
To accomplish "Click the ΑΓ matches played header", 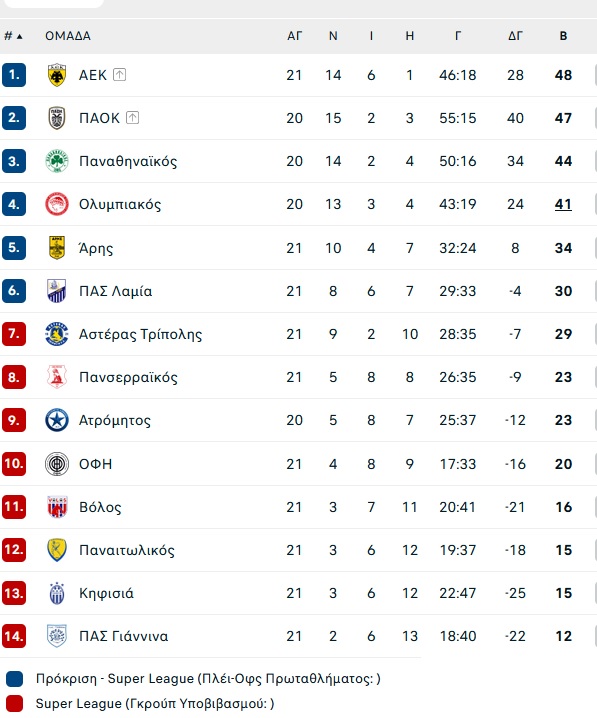I will 294,36.
